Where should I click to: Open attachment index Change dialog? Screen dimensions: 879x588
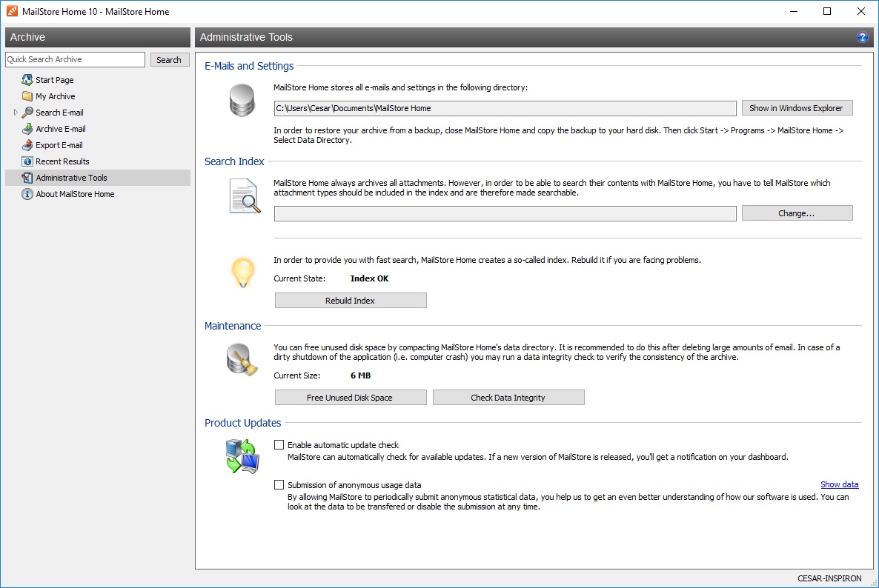click(797, 213)
